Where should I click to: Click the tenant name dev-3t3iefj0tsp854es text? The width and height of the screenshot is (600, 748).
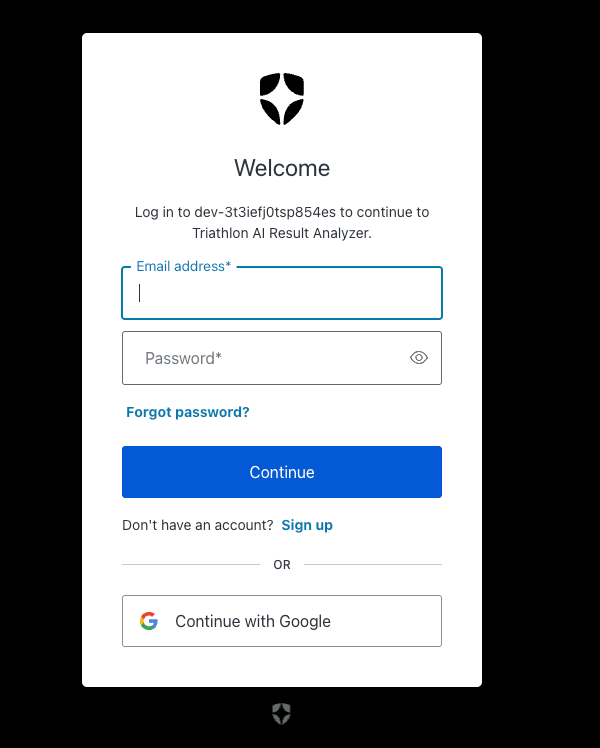(265, 212)
